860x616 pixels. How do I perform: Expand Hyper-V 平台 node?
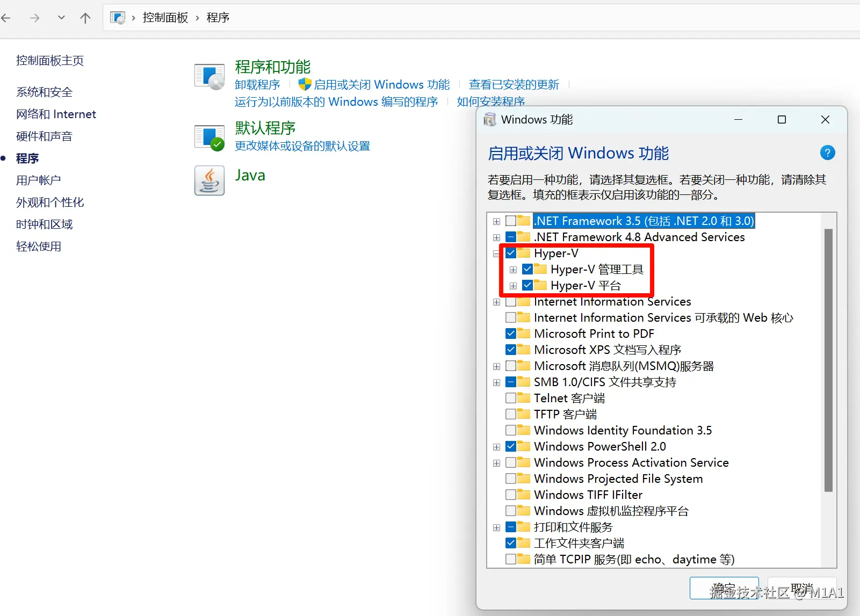click(x=513, y=286)
